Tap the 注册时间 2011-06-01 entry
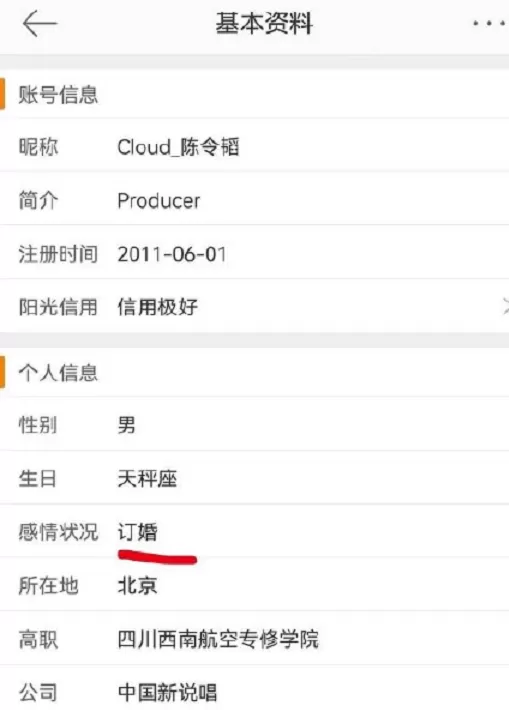Screen dimensions: 509x710 click(254, 254)
